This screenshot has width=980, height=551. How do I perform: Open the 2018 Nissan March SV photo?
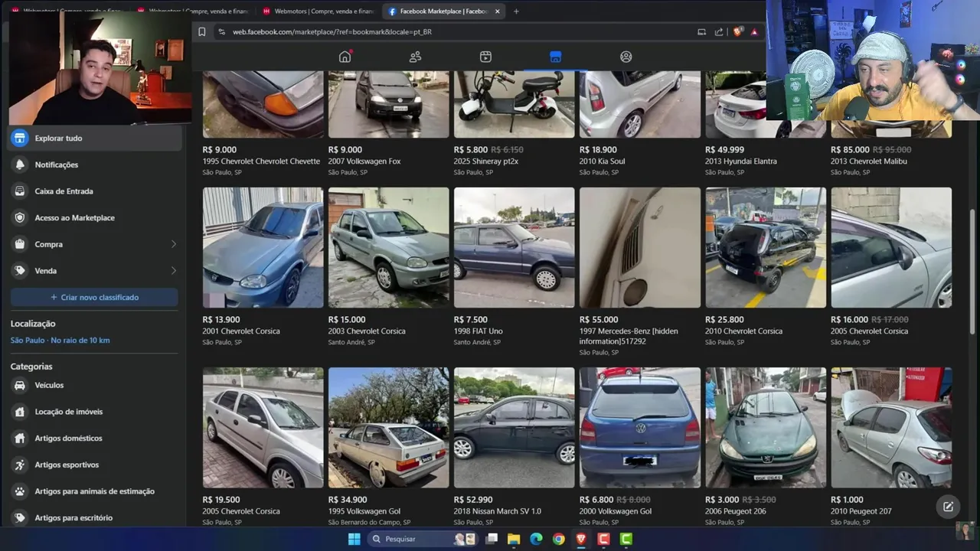pos(514,428)
